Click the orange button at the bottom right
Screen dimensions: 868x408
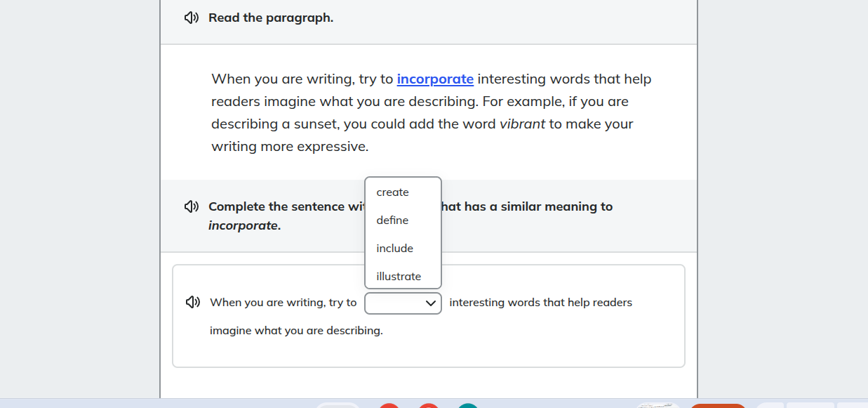click(x=719, y=405)
